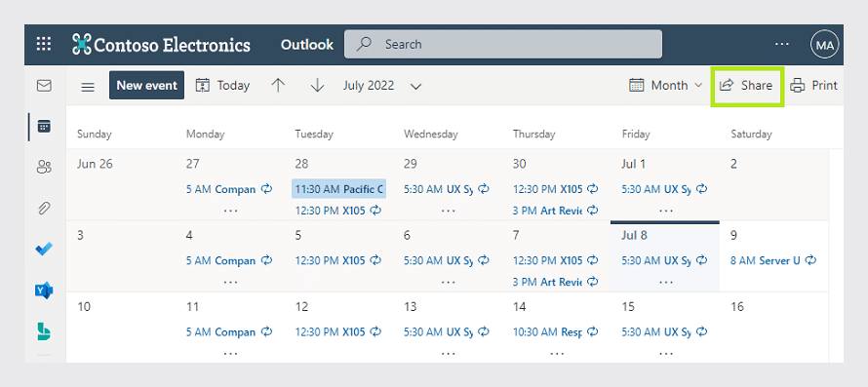Print the calendar
This screenshot has width=868, height=387.
(x=813, y=85)
